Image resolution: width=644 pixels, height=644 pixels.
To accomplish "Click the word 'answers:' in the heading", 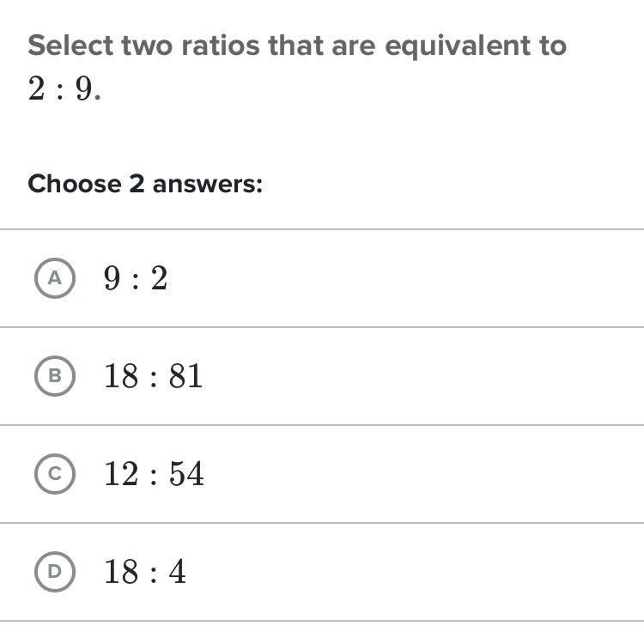I will [x=208, y=185].
